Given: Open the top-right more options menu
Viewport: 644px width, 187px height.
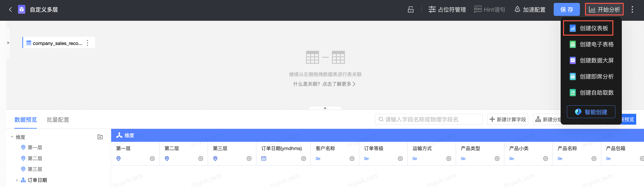Looking at the screenshot, I should click(x=632, y=10).
